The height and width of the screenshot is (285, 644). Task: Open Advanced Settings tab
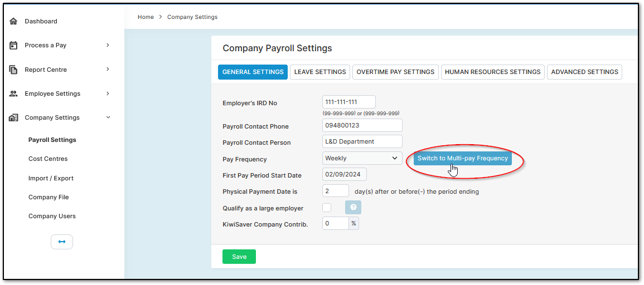point(584,72)
